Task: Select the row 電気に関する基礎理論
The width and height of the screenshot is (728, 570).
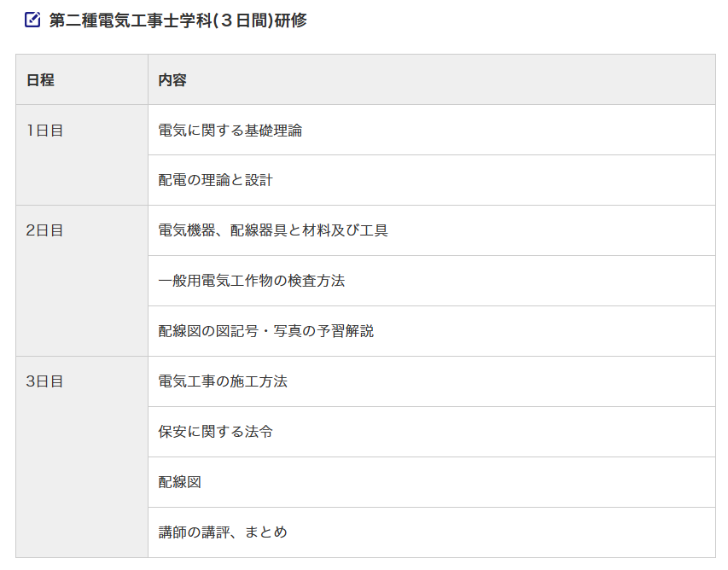Action: click(230, 131)
